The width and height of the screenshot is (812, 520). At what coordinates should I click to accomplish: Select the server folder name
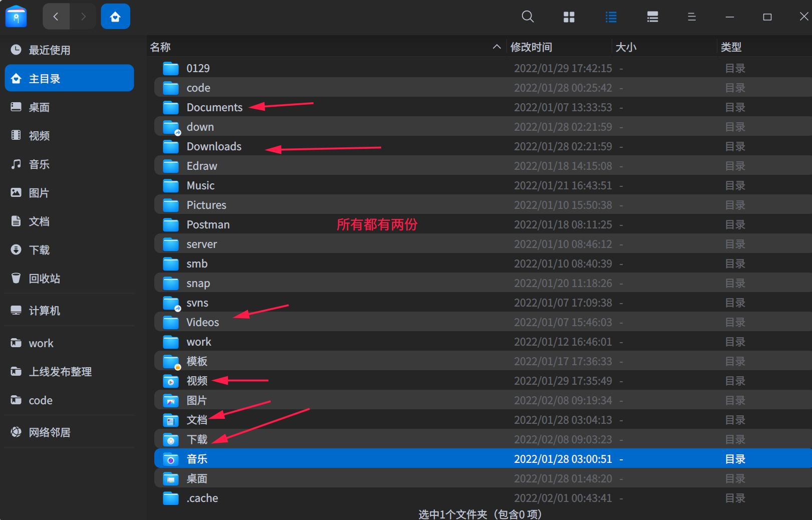pos(202,244)
